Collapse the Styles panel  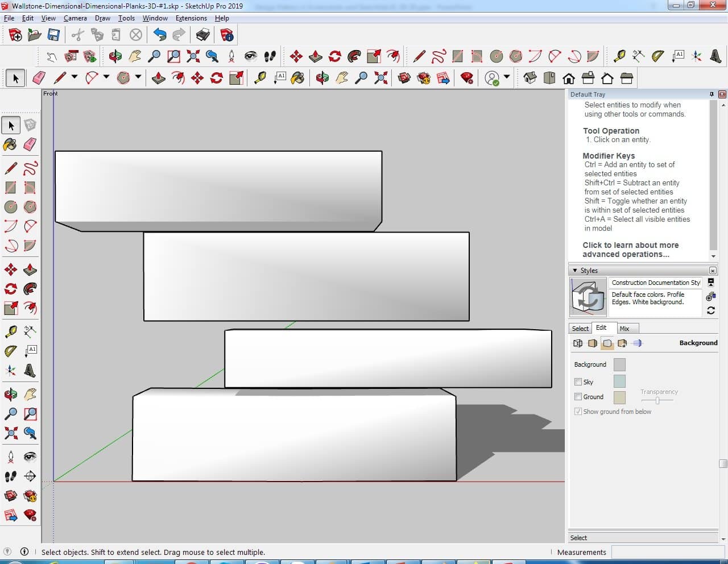[575, 271]
